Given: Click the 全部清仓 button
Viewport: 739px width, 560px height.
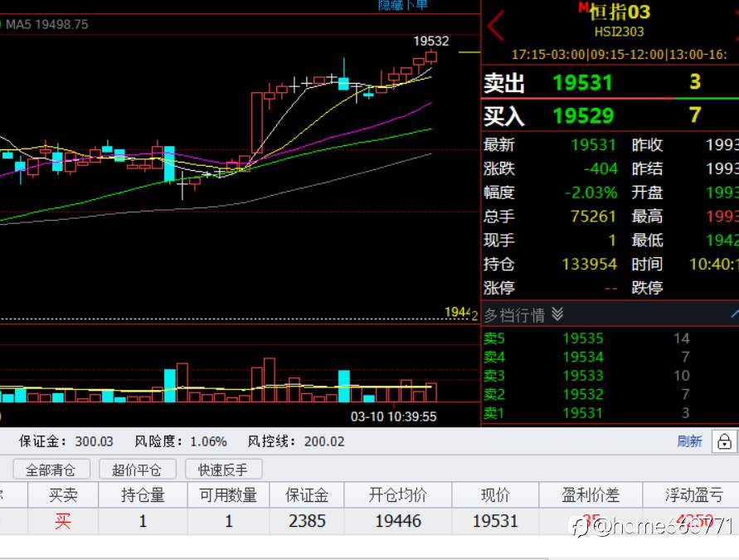Looking at the screenshot, I should point(51,469).
